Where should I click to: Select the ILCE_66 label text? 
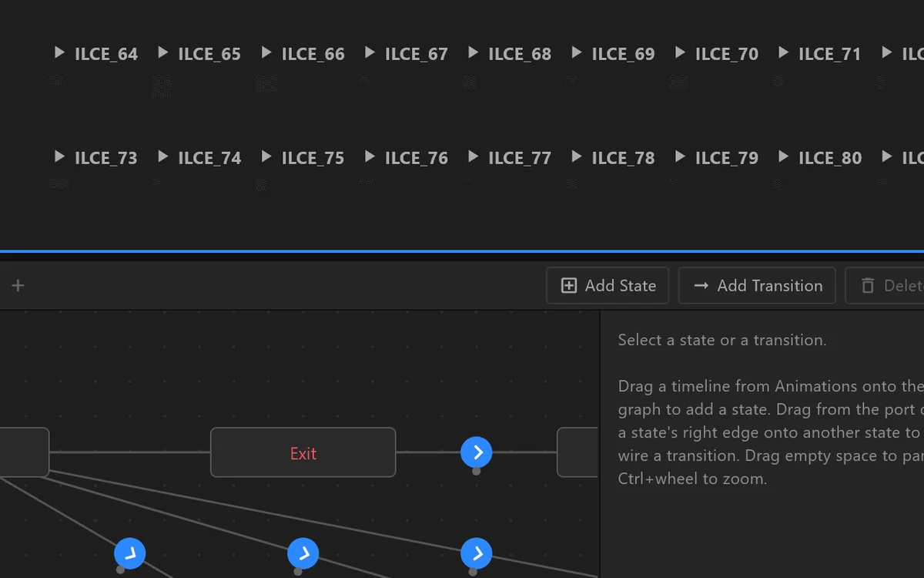313,54
